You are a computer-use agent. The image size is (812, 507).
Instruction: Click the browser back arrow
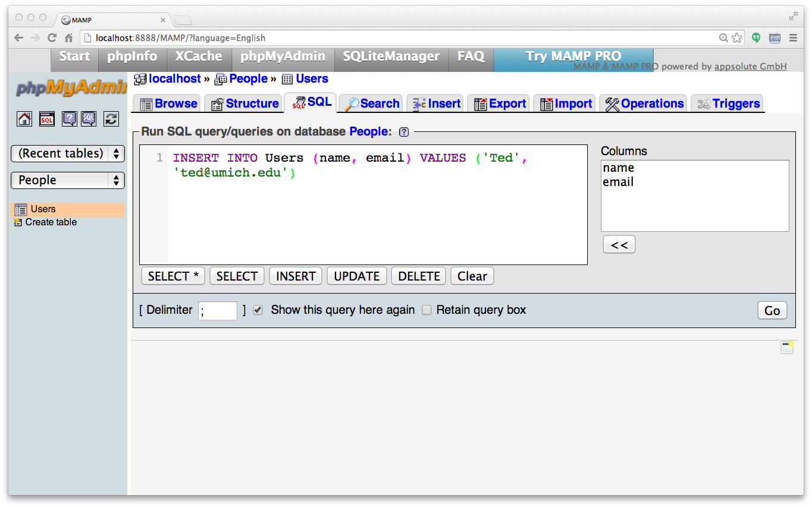click(x=18, y=38)
